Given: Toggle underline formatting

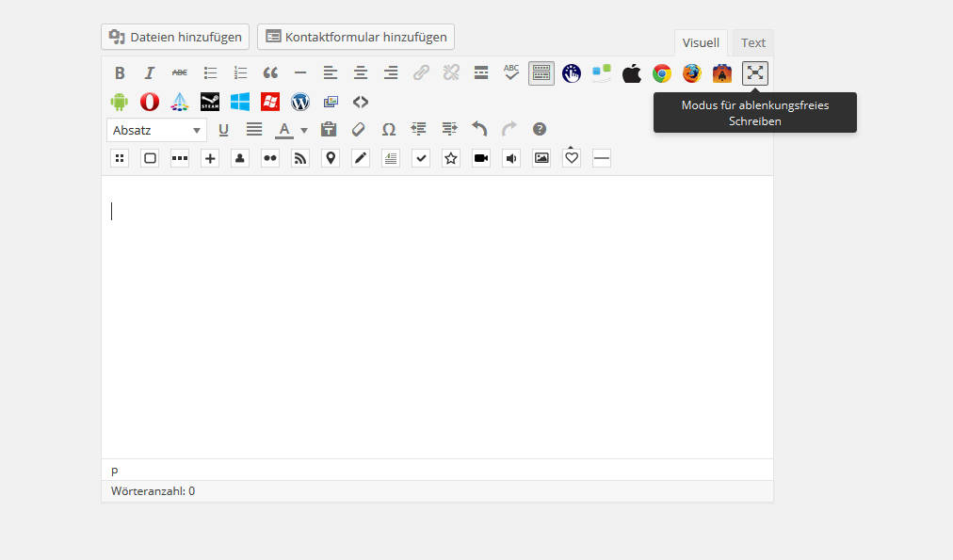Looking at the screenshot, I should click(x=223, y=130).
